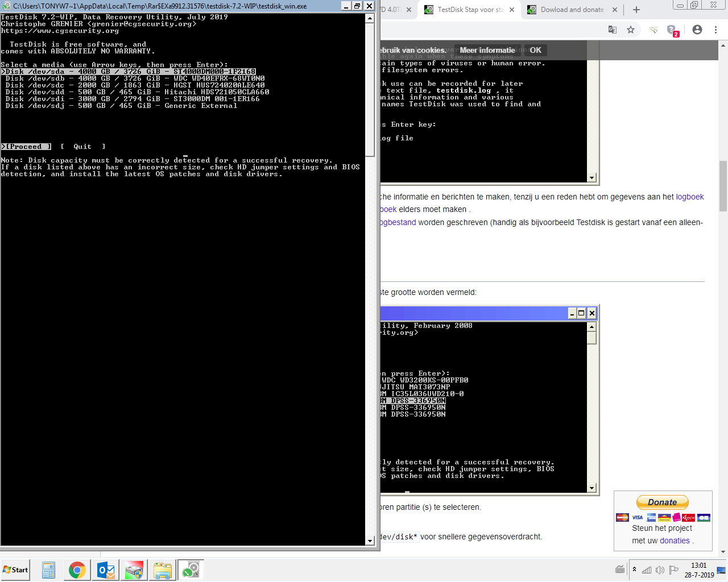
Task: Click the TestDisk console scroll-up arrow
Action: coord(370,18)
